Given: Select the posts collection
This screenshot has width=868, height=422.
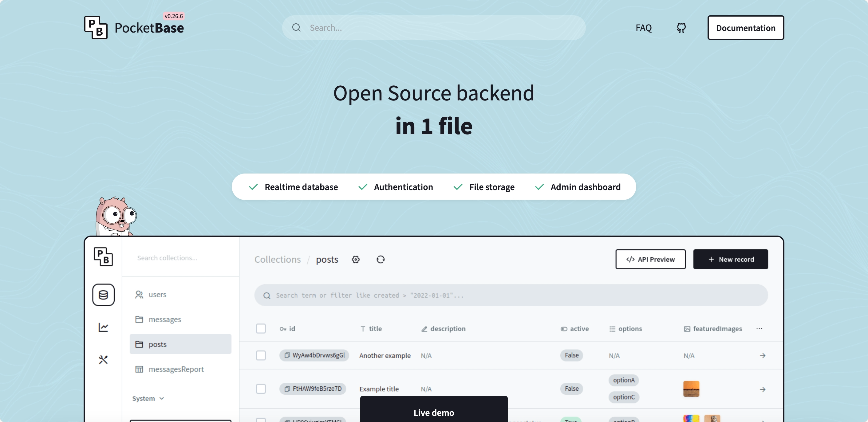Looking at the screenshot, I should click(180, 344).
